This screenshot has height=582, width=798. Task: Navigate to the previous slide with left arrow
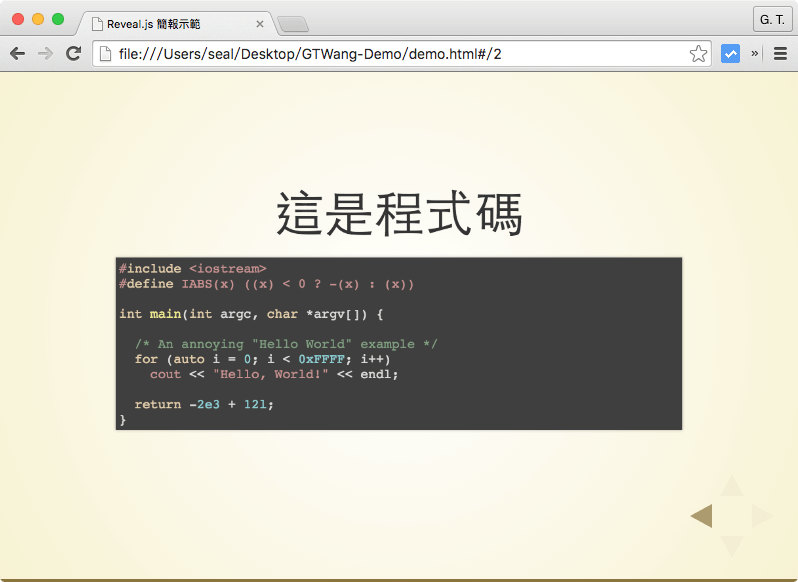coord(702,516)
